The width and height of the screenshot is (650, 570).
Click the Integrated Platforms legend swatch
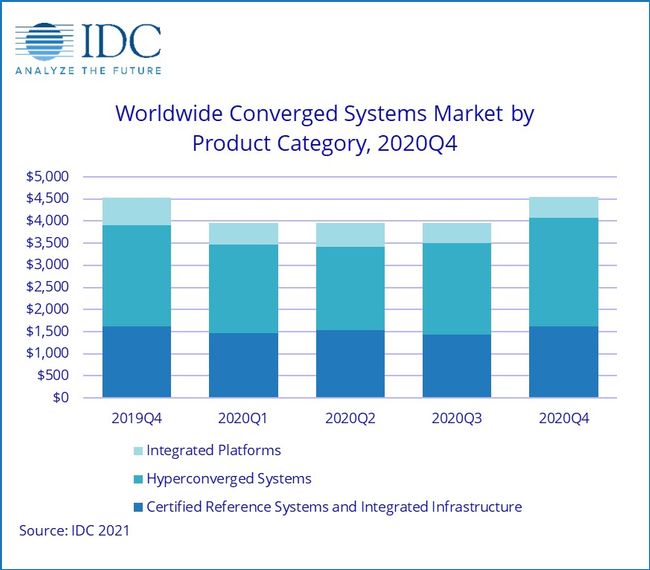[x=138, y=451]
